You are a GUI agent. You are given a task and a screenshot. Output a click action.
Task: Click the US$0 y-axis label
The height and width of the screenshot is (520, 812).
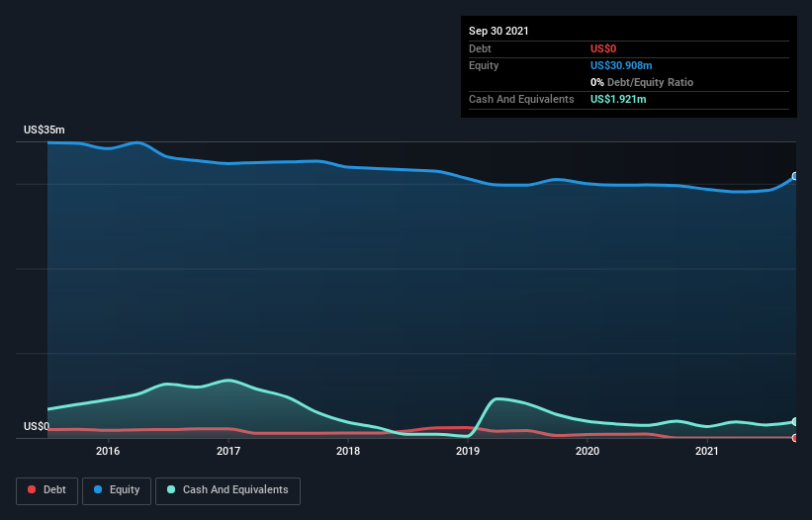coord(37,426)
